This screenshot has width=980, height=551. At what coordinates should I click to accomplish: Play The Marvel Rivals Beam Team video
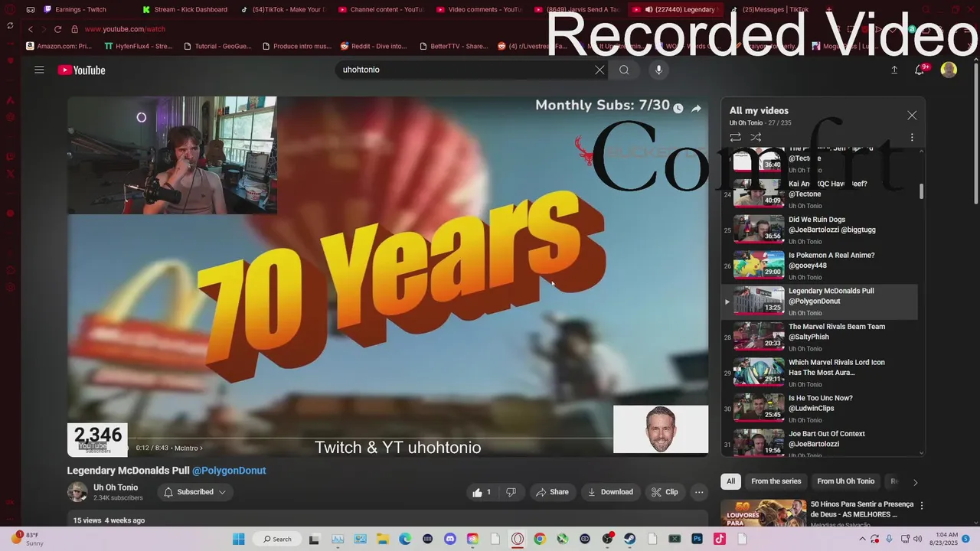pos(819,337)
